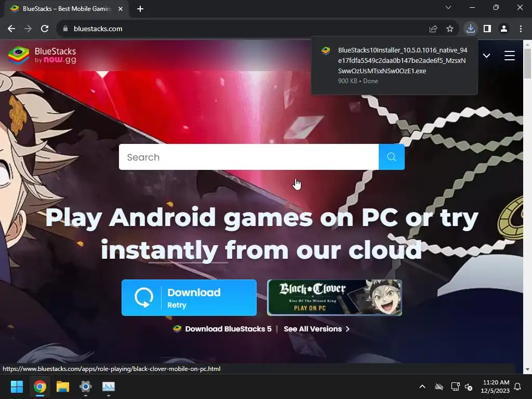
Task: Click into the Search field
Action: (x=249, y=157)
